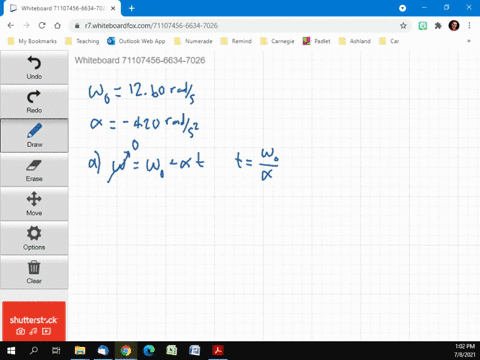Open Outlook Web App bookmark
The width and height of the screenshot is (480, 360).
(136, 41)
